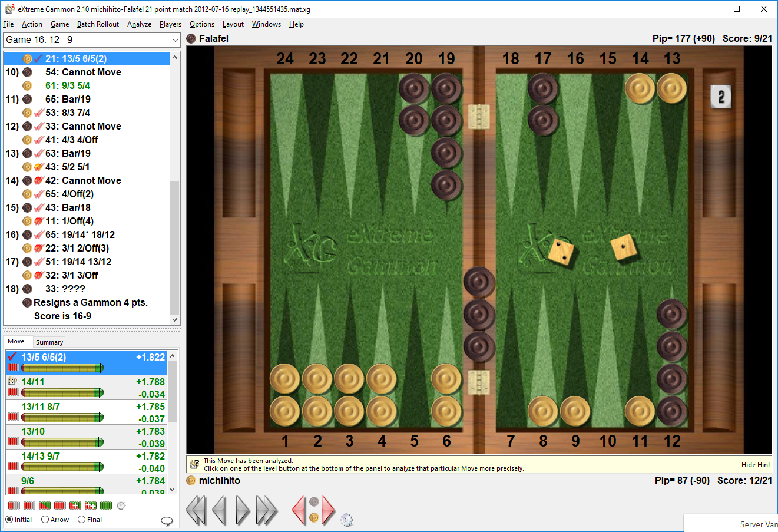Click the red right arrow for next error

point(328,510)
